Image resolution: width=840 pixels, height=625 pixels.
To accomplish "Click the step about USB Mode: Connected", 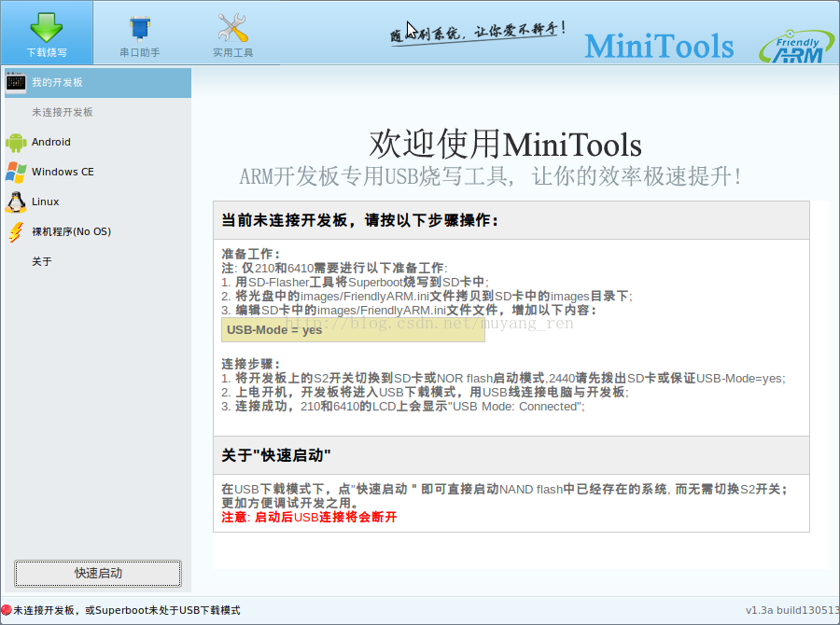I will [x=403, y=407].
